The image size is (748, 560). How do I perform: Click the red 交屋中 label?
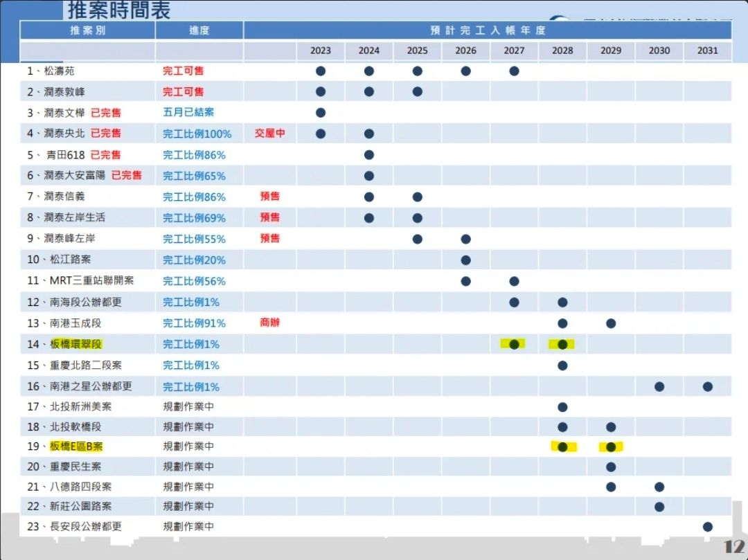(x=269, y=134)
